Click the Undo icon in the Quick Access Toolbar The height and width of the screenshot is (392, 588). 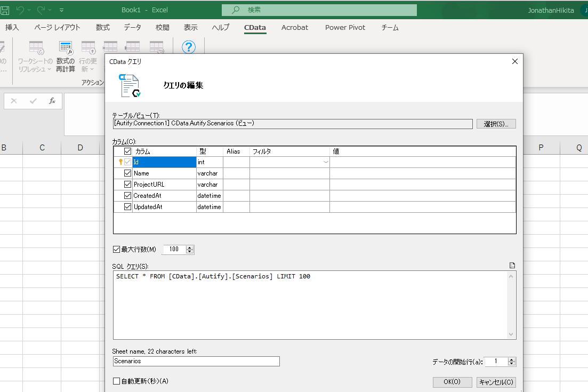(20, 9)
